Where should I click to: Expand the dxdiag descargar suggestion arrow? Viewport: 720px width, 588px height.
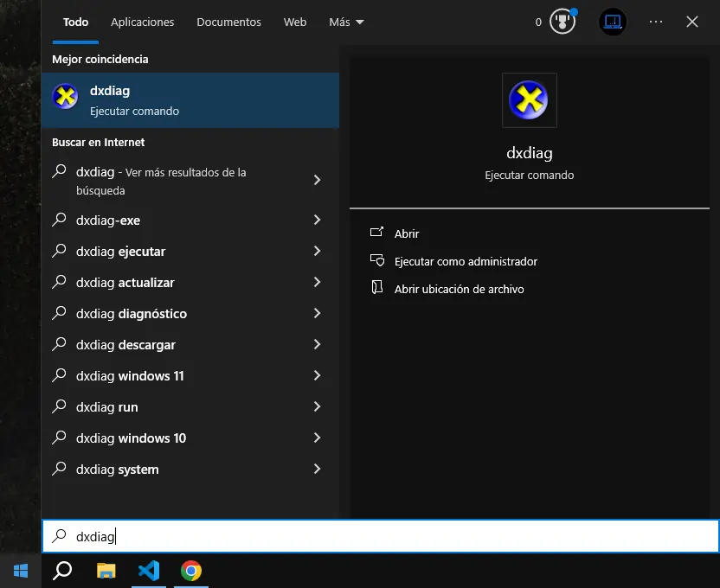click(x=317, y=344)
